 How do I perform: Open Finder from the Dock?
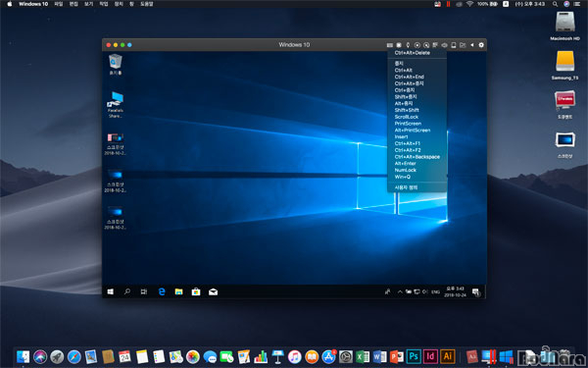(23, 356)
